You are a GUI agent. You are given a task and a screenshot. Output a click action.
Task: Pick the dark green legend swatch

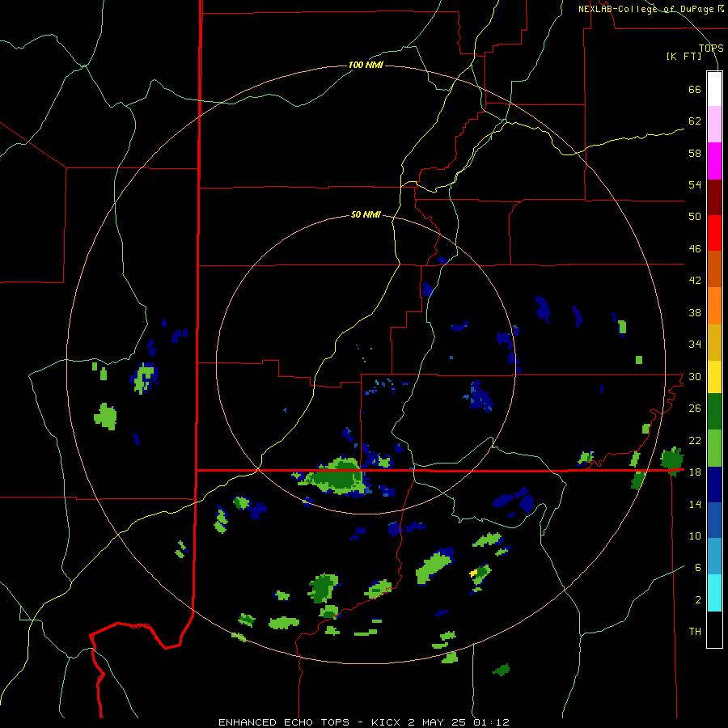(x=714, y=412)
